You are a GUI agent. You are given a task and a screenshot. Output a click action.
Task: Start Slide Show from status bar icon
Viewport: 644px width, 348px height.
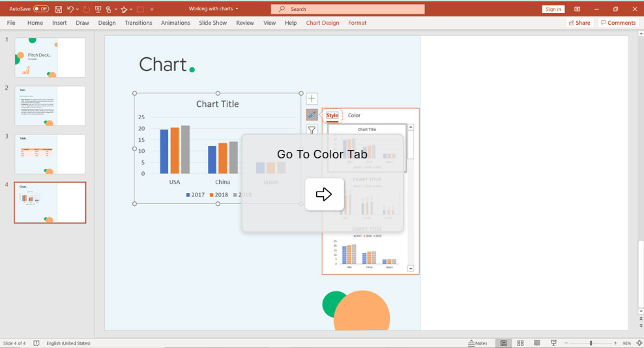(553, 343)
